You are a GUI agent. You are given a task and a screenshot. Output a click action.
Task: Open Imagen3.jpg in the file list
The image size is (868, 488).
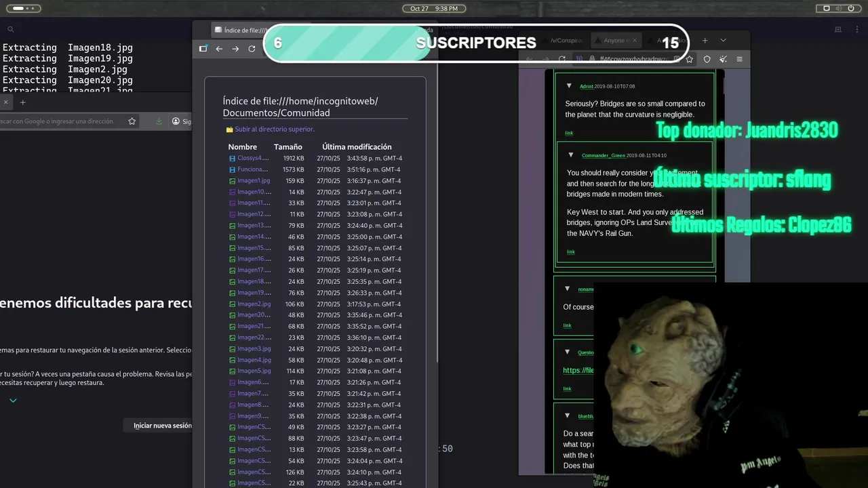(x=254, y=349)
